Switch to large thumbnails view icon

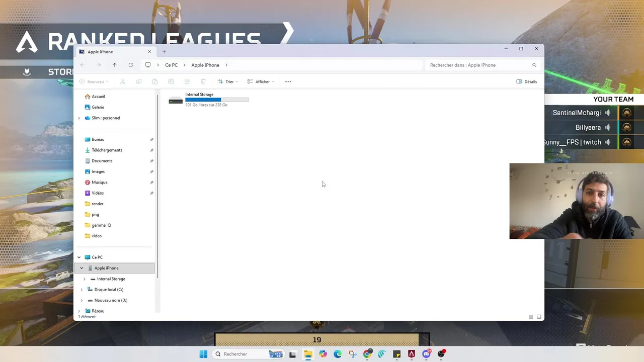click(x=539, y=317)
